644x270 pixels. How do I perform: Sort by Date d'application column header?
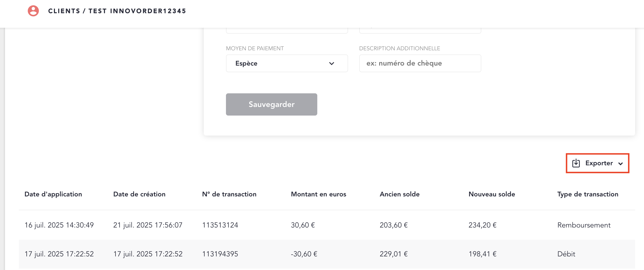click(53, 194)
